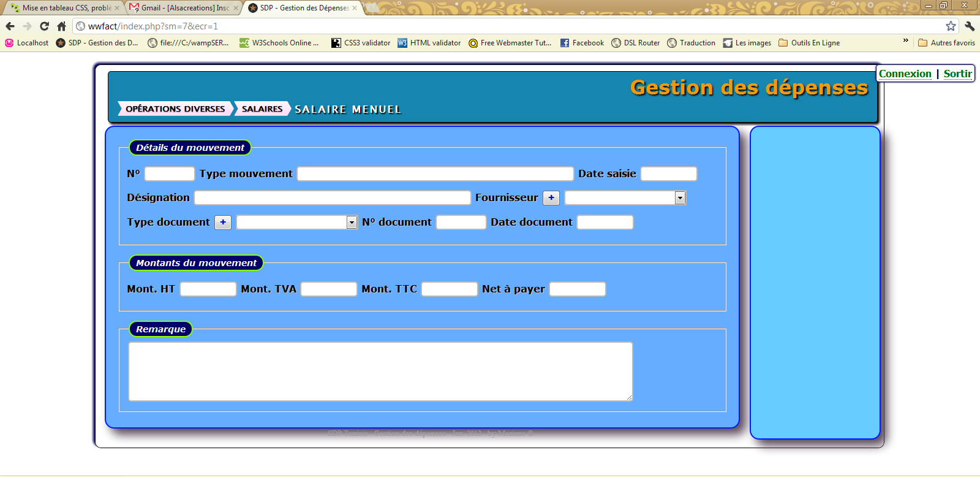Open the Type document dropdown list
Screen dimensions: 980x477
tap(297, 222)
